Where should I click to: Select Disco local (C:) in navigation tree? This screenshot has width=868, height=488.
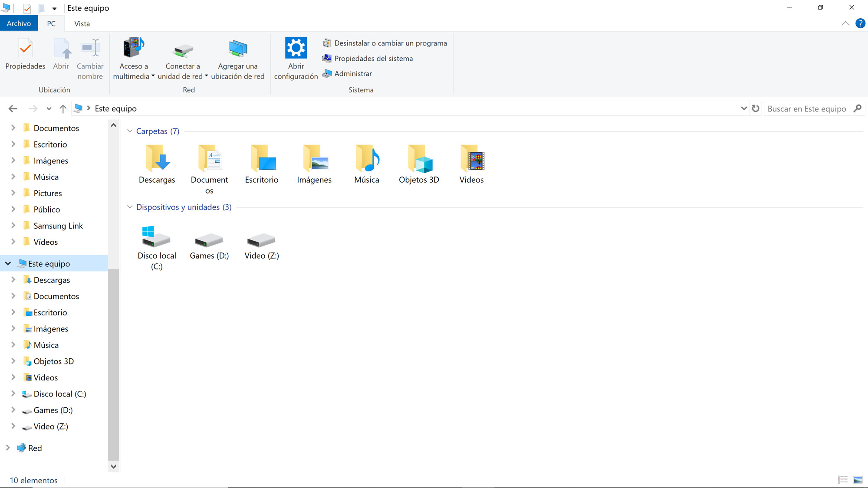(60, 394)
